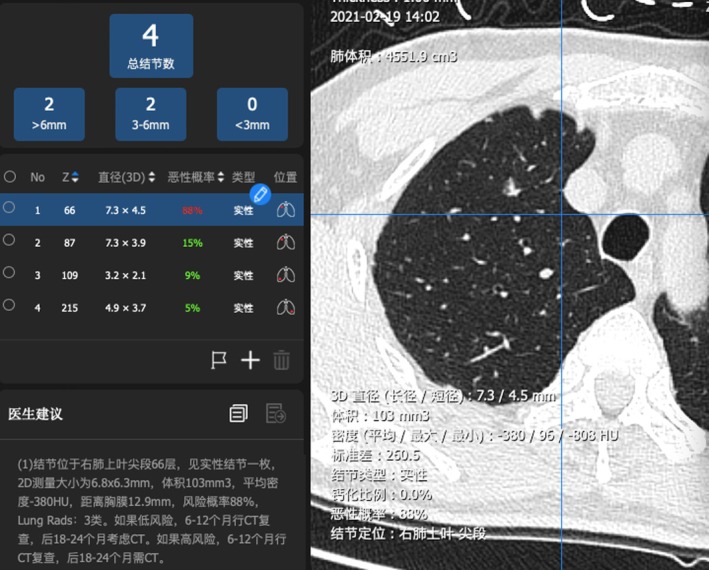This screenshot has height=570, width=709.
Task: Add a nodule with the plus icon
Action: [x=250, y=360]
